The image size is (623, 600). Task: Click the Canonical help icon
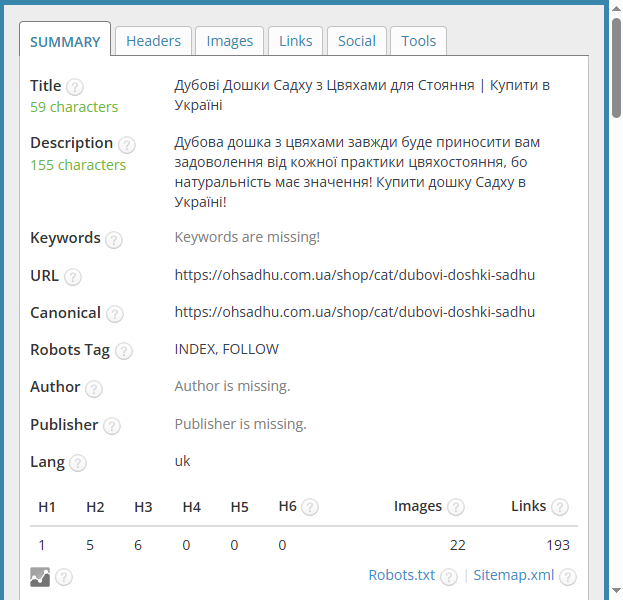pos(115,314)
